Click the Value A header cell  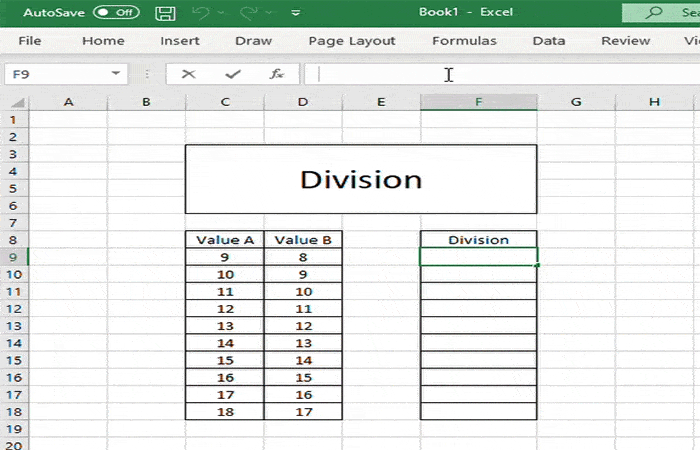coord(225,240)
